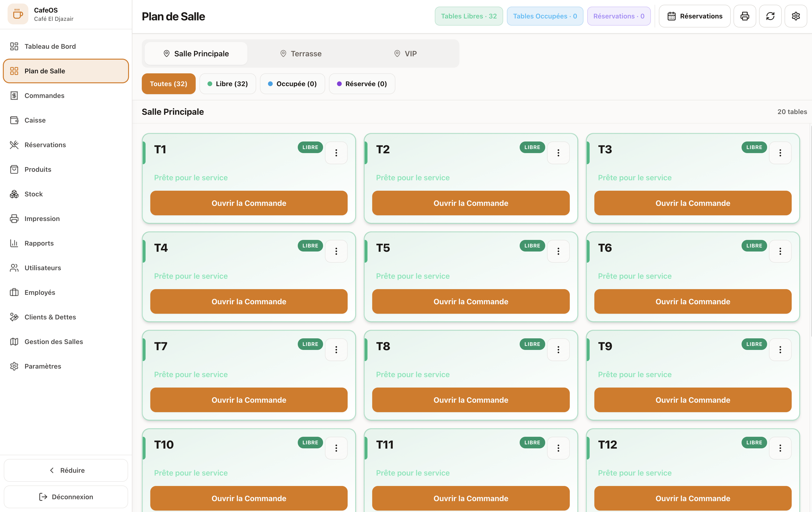Click the CafeOS coffee cup logo
The height and width of the screenshot is (512, 812).
click(17, 14)
